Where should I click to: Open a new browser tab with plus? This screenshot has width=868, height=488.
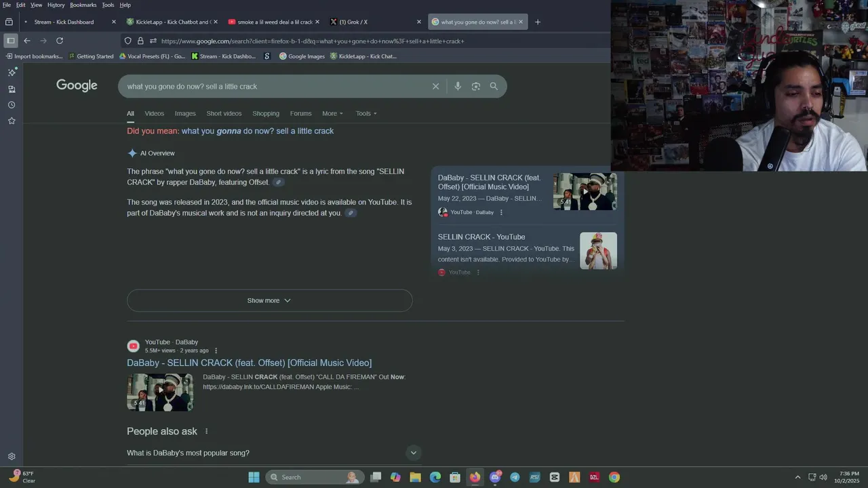538,22
